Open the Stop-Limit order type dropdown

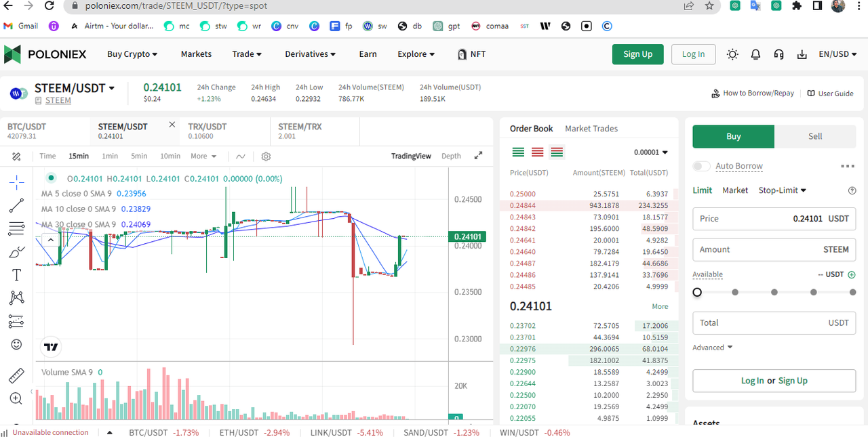[x=783, y=190]
